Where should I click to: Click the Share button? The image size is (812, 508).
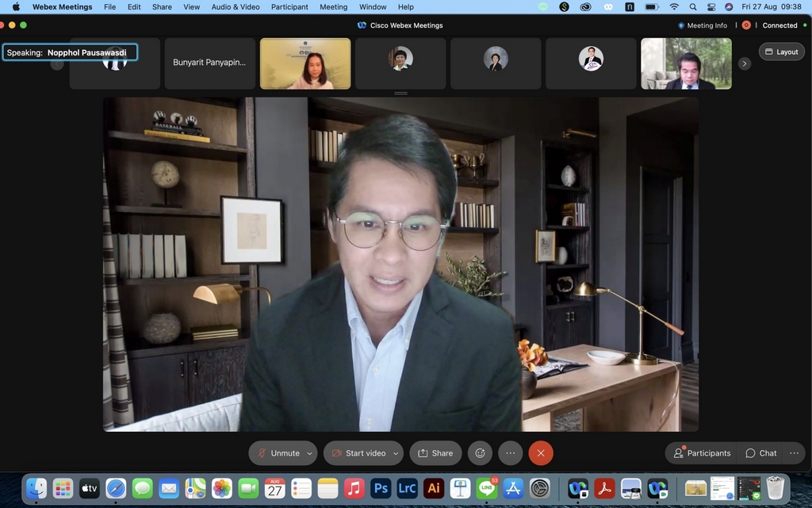(435, 453)
